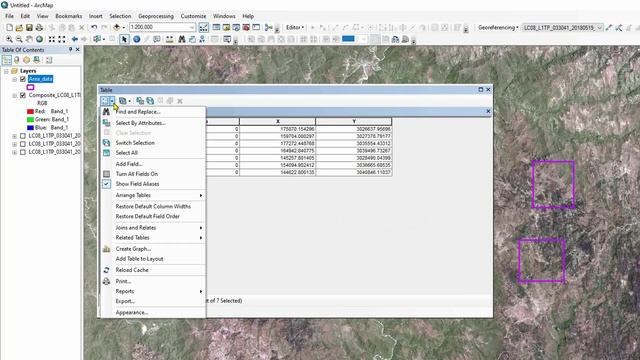Screen dimensions: 640x360
Task: Open the File menu
Action: (9, 16)
